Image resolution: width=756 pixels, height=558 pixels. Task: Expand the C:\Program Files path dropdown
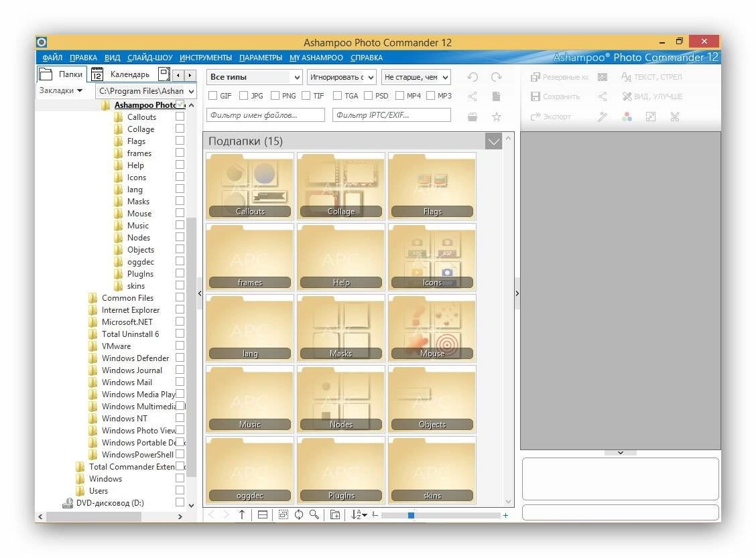tap(192, 91)
